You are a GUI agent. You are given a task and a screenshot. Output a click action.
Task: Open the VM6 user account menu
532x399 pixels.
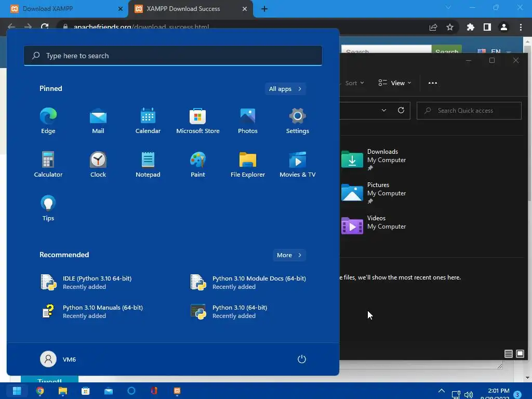click(x=58, y=359)
